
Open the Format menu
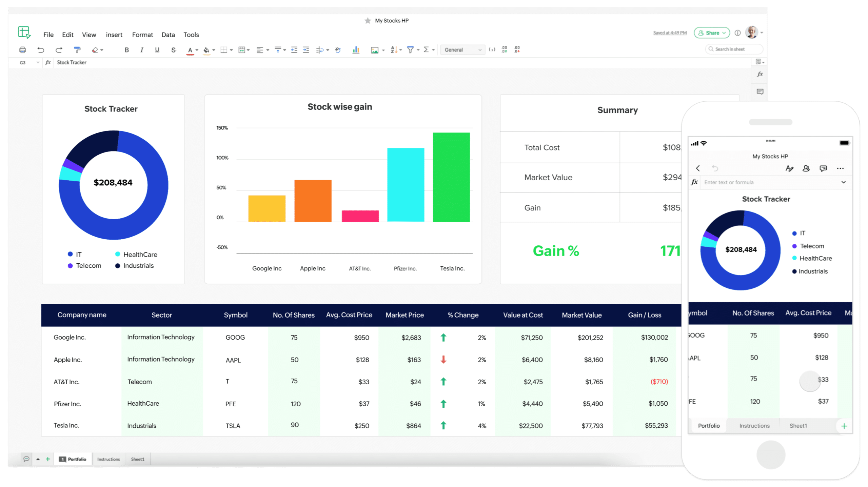coord(142,35)
